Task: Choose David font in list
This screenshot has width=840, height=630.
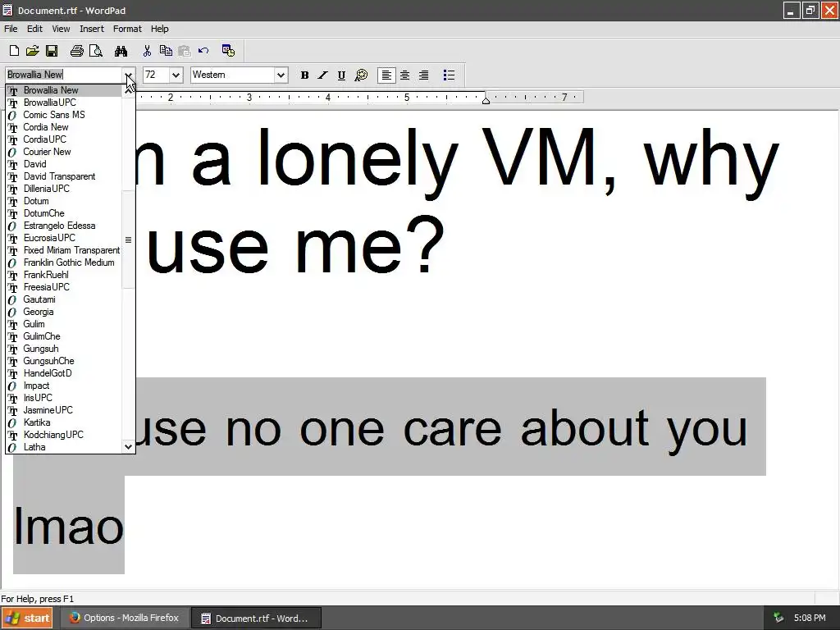Action: coord(64,164)
